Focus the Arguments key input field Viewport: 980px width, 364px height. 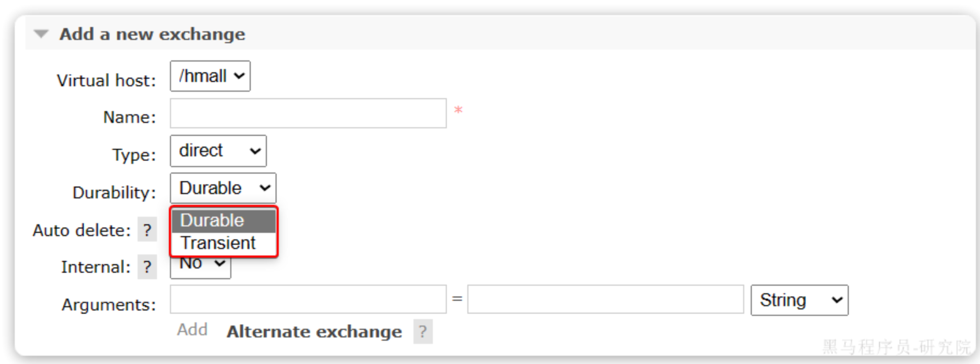[x=308, y=299]
